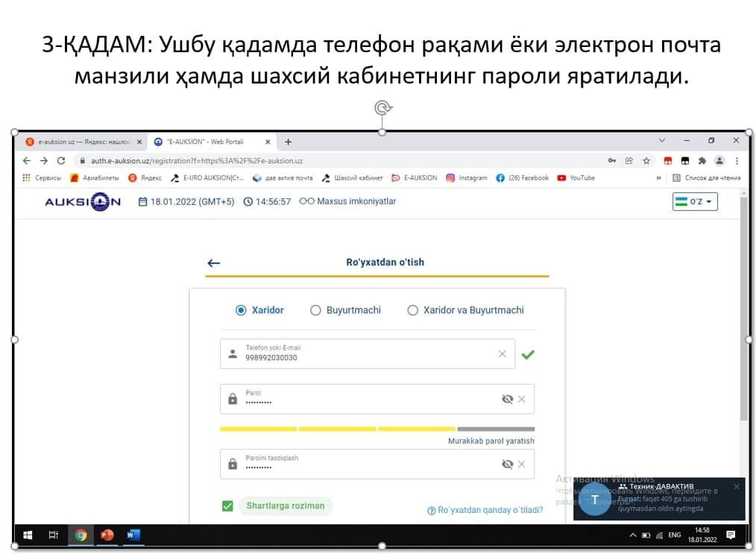Open the Яндекс bookmark
756x560 pixels.
tap(145, 178)
